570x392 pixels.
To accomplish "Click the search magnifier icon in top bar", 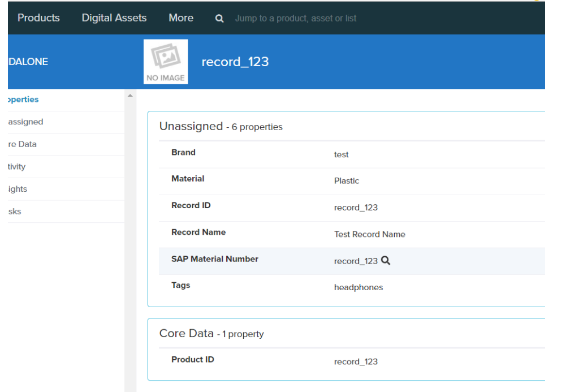I will 219,19.
